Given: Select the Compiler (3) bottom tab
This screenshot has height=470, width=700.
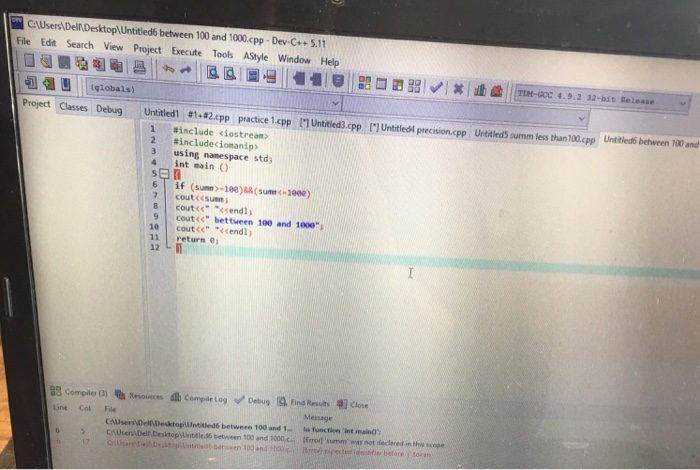Looking at the screenshot, I should 79,392.
